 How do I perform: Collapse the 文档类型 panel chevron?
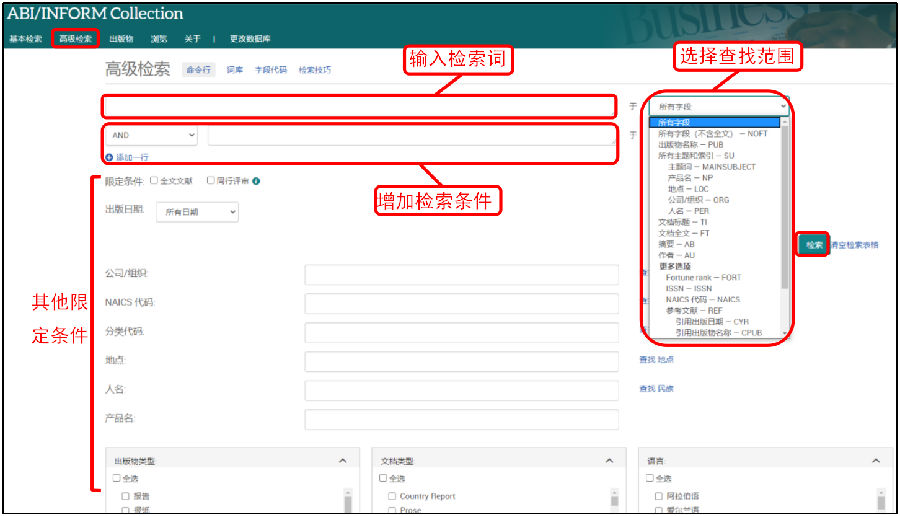610,461
